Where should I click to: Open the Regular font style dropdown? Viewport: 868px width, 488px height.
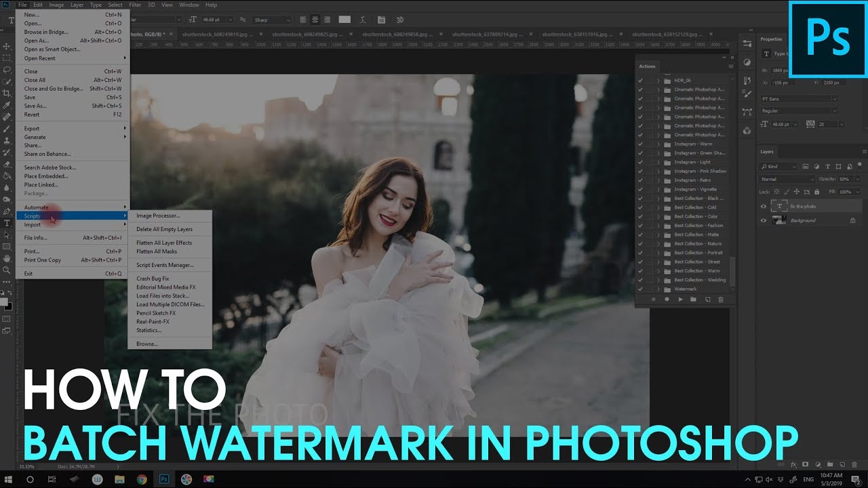click(x=799, y=110)
